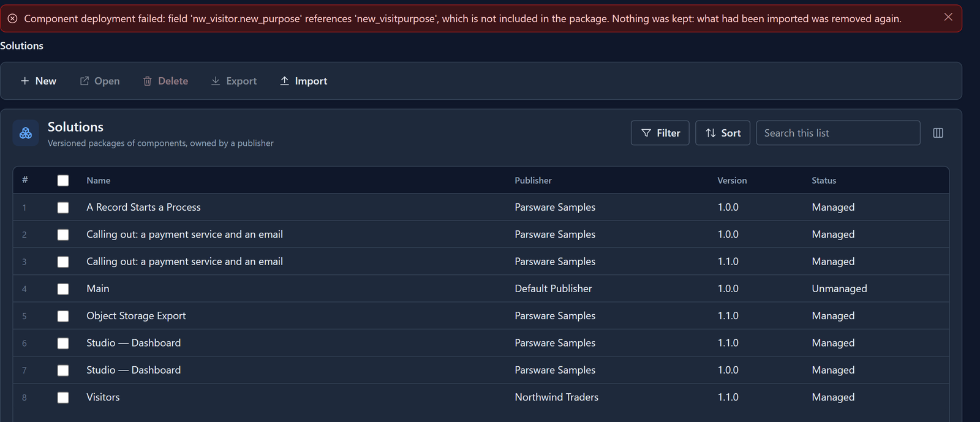Click the Status column header
Viewport: 980px width, 422px height.
[824, 181]
